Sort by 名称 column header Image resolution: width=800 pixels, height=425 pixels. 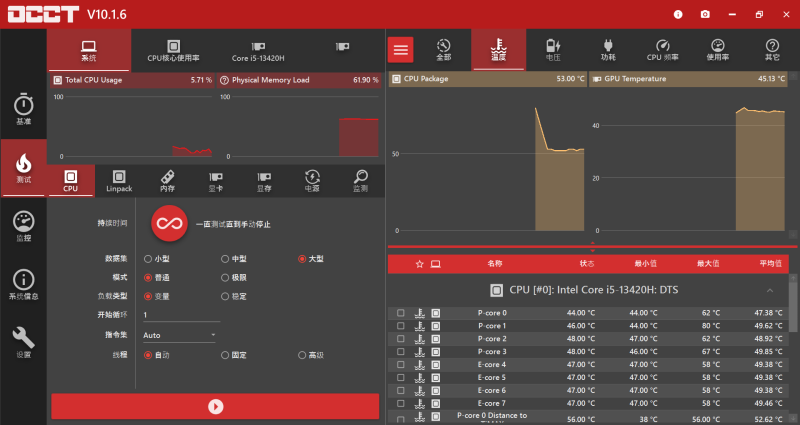494,263
